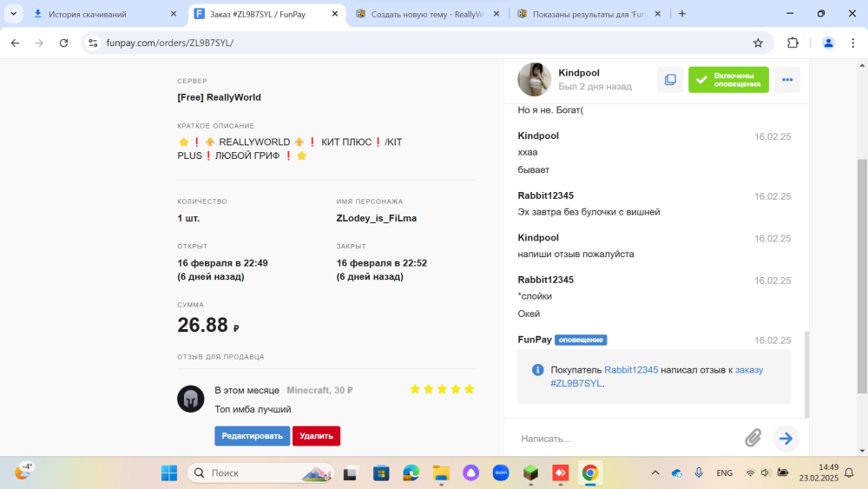Screen dimensions: 868x489
Task: Go back to previous page
Action: (x=15, y=43)
